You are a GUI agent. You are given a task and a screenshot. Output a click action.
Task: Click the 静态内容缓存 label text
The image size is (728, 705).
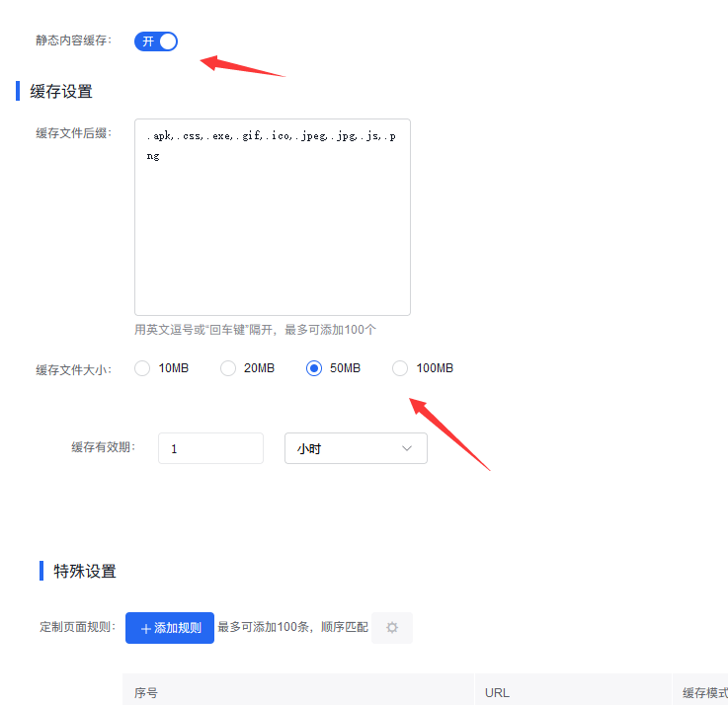[73, 40]
